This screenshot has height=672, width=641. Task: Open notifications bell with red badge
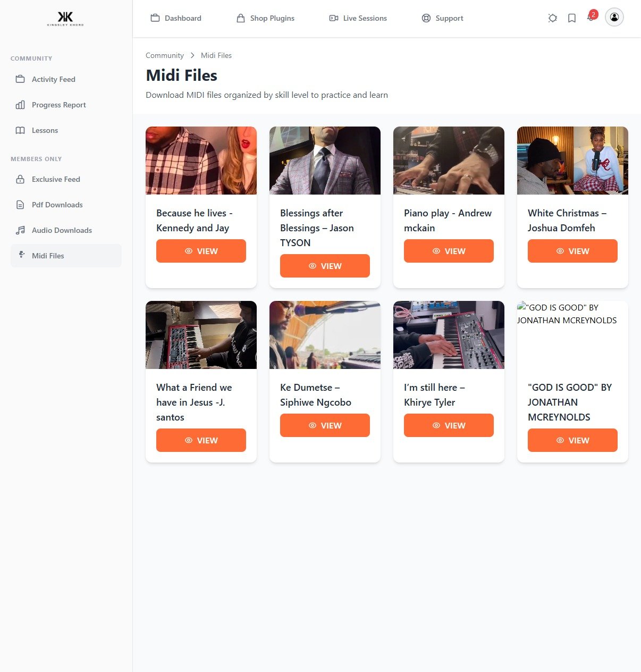click(x=592, y=16)
